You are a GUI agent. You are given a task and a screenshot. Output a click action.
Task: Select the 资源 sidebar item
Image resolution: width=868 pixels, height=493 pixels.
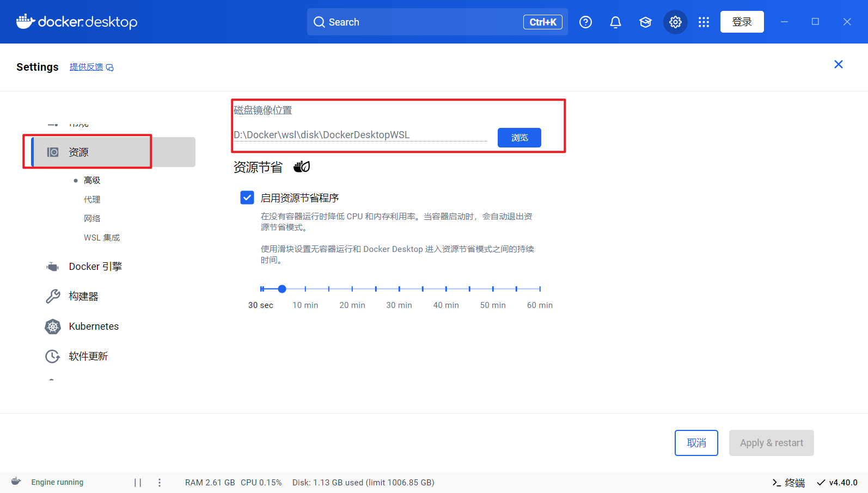[113, 152]
